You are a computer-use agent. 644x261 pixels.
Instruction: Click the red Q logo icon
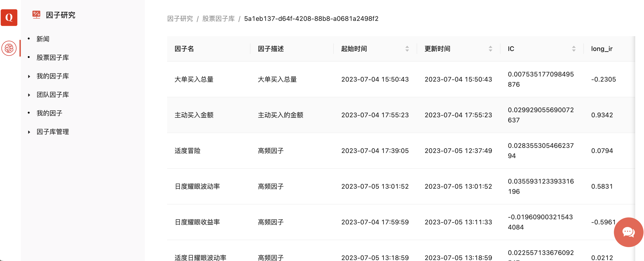tap(9, 18)
